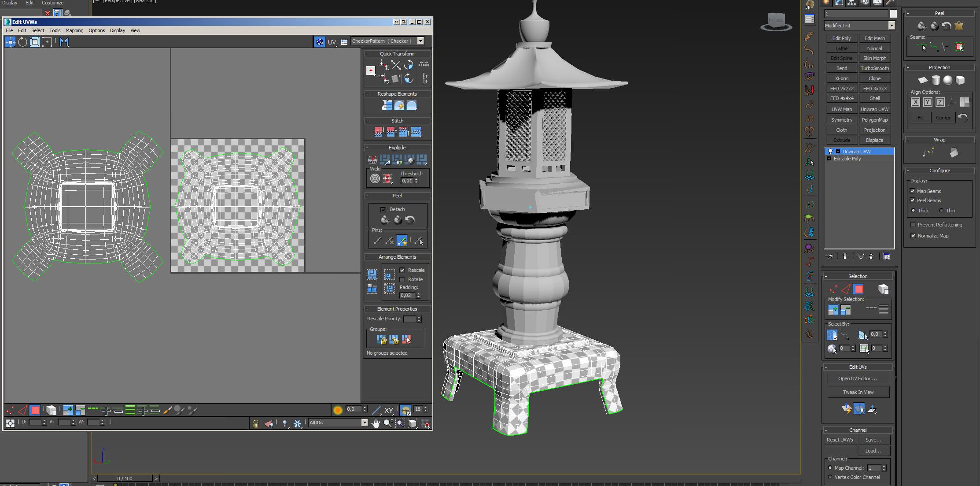Image resolution: width=980 pixels, height=486 pixels.
Task: Open the All IDs material dropdown
Action: [x=364, y=423]
